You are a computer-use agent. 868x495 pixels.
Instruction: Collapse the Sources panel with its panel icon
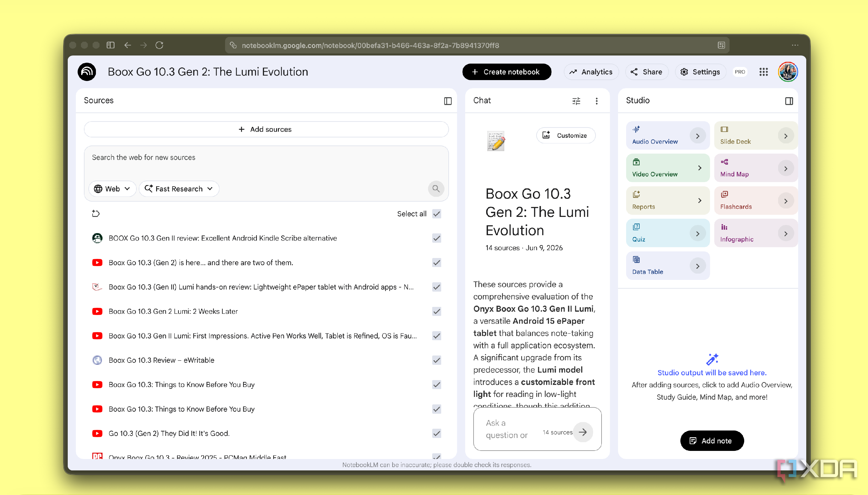[x=447, y=101]
